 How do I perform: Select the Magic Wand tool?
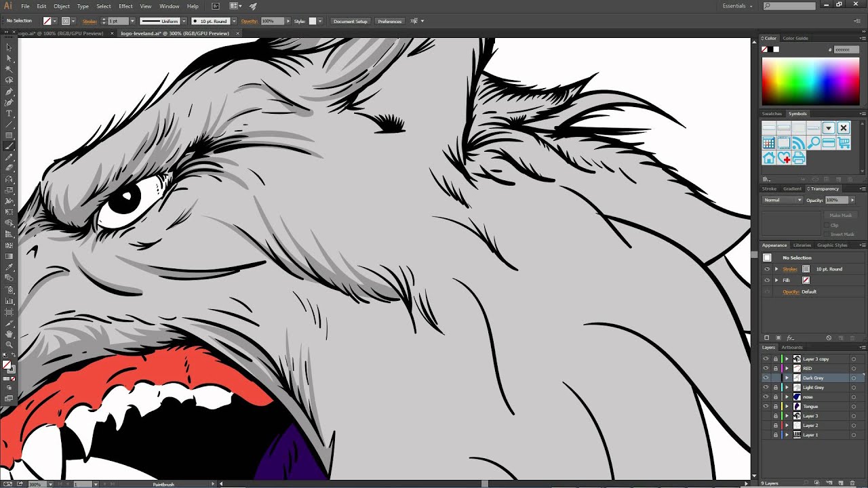click(9, 69)
